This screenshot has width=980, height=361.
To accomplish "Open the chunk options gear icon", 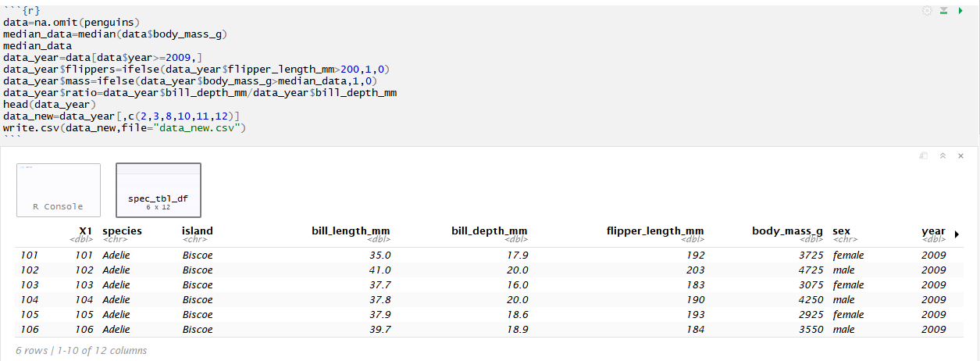I will coord(927,11).
